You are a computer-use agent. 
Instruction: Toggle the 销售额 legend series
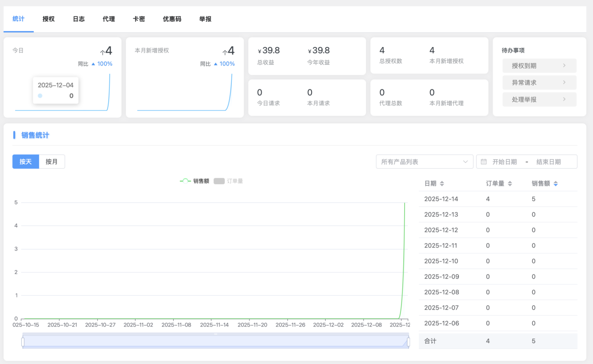(x=194, y=181)
